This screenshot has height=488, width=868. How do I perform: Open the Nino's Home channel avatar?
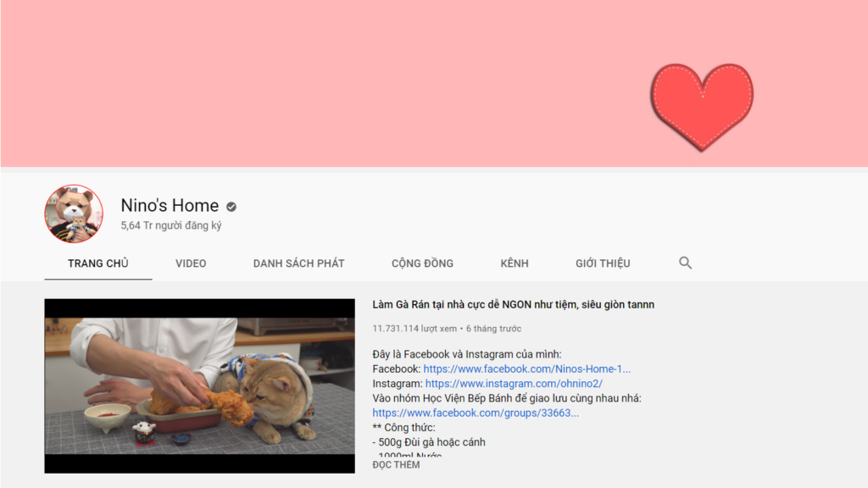tap(74, 214)
